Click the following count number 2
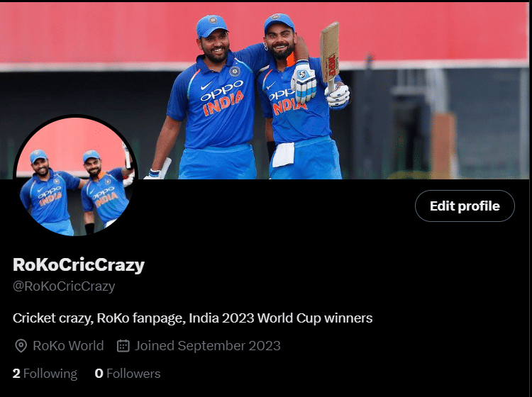Image resolution: width=532 pixels, height=397 pixels. (16, 374)
